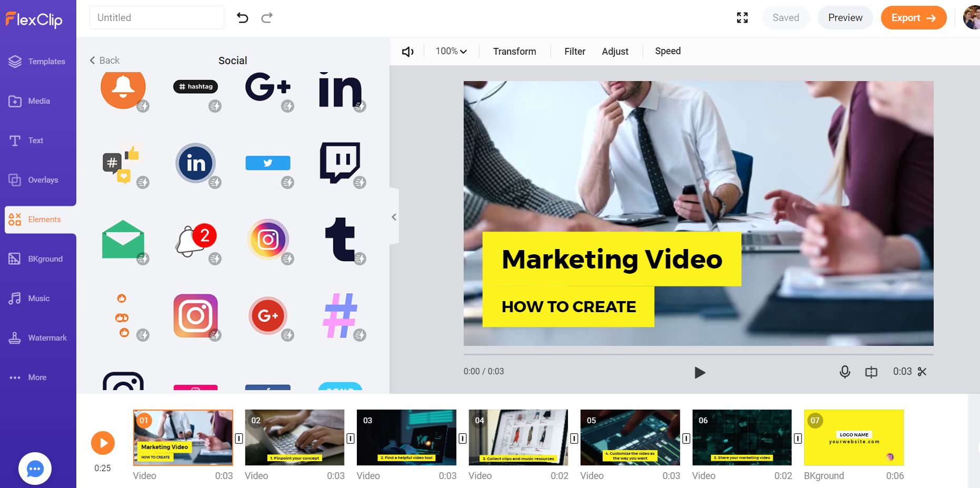Add the dark G+ logo element

coord(267,87)
